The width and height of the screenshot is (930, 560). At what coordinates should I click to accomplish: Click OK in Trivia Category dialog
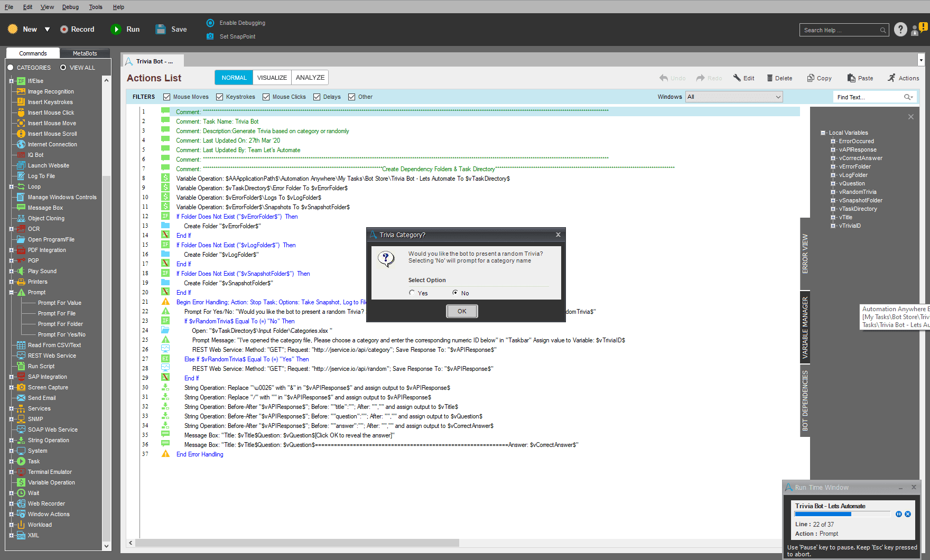(x=462, y=311)
